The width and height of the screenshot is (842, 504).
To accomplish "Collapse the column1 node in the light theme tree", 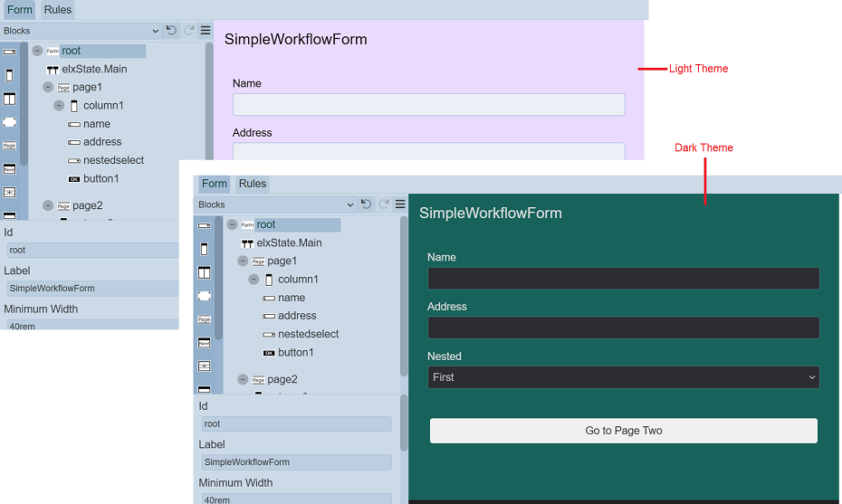I will [59, 106].
